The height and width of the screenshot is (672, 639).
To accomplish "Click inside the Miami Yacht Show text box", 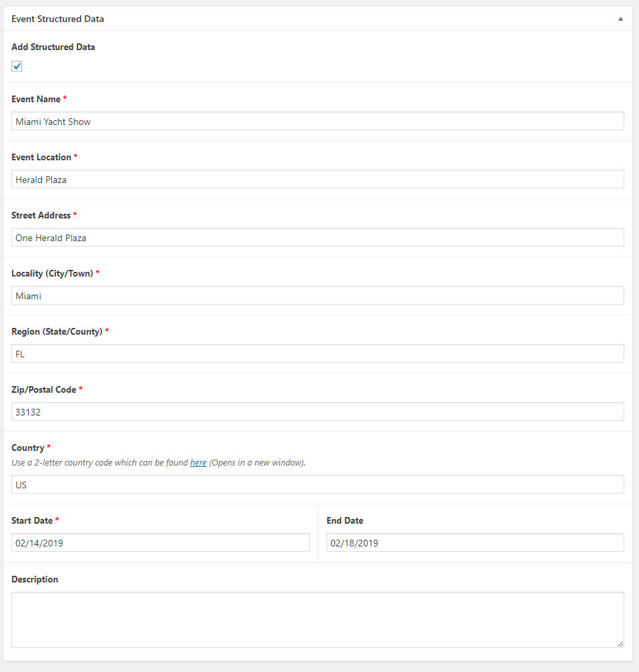I will (318, 121).
